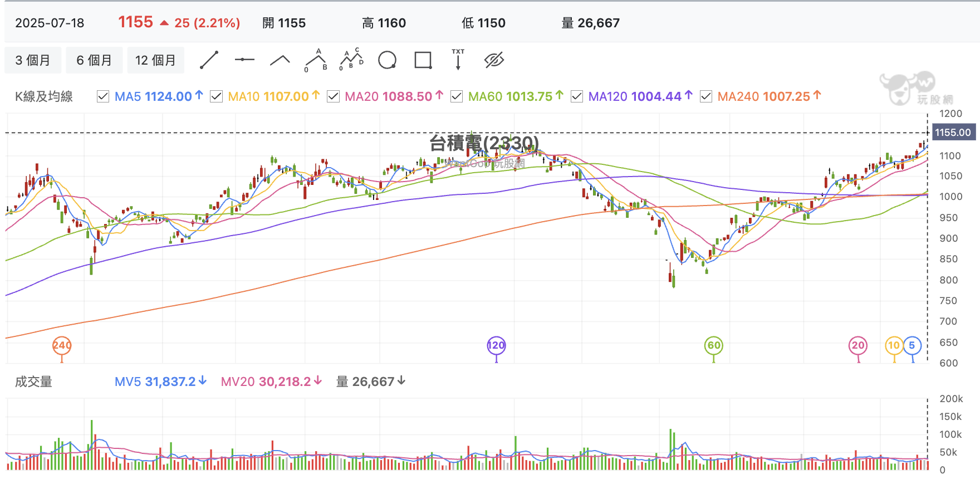This screenshot has width=980, height=479.
Task: Uncheck the MA120 moving average checkbox
Action: coord(577,96)
